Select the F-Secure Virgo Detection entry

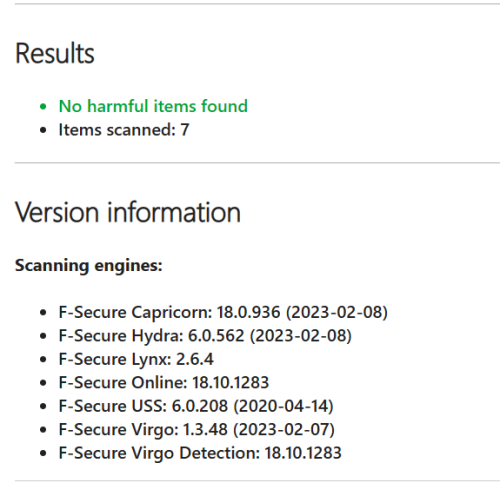pyautogui.click(x=200, y=453)
